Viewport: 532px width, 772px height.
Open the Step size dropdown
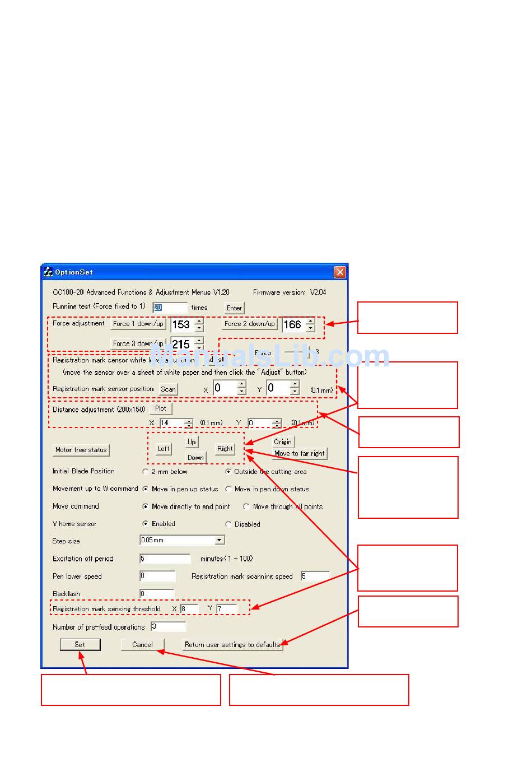(220, 540)
